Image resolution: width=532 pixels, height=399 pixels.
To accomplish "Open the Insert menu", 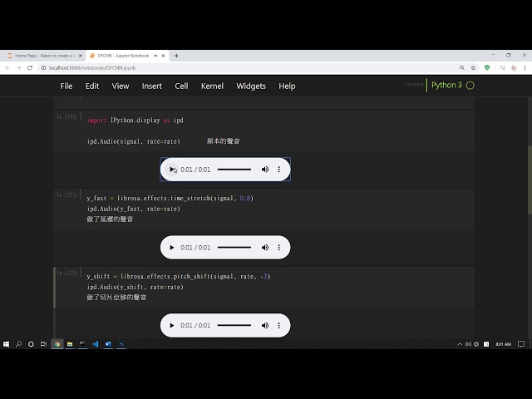I will [x=151, y=86].
